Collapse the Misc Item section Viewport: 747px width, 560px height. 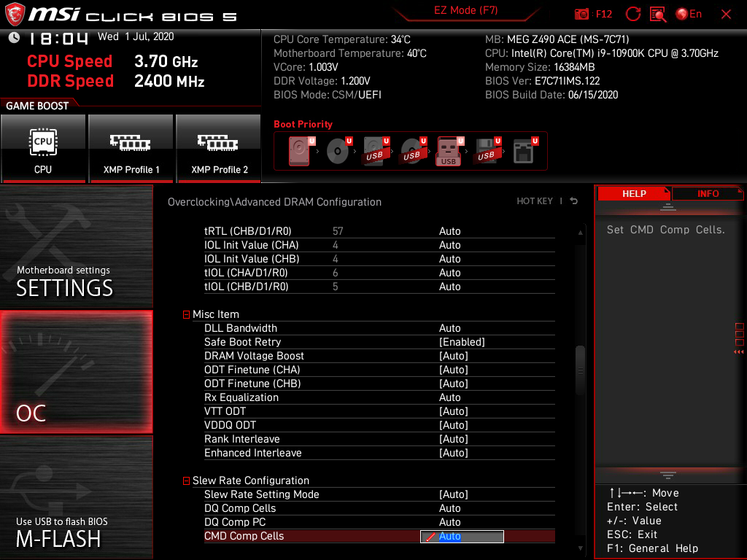pyautogui.click(x=186, y=314)
